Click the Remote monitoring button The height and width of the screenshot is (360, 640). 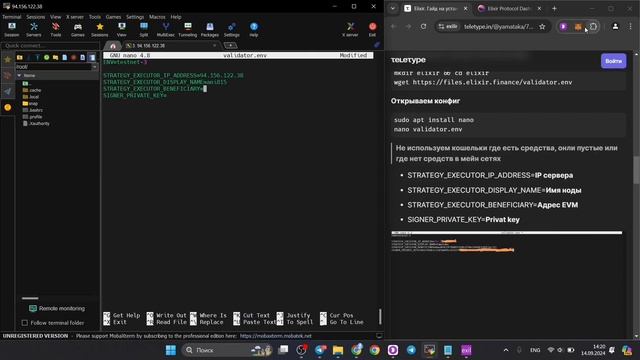pyautogui.click(x=57, y=309)
